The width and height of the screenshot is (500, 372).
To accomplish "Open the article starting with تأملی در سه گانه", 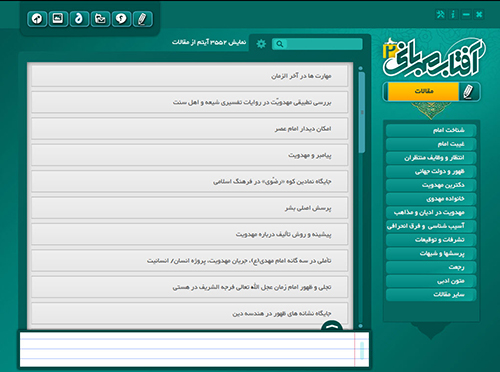I will pyautogui.click(x=189, y=261).
